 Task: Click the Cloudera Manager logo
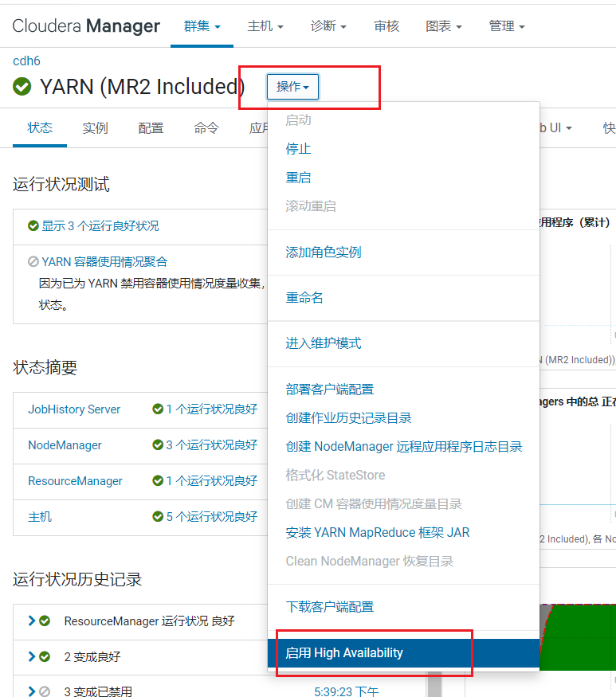[x=86, y=26]
